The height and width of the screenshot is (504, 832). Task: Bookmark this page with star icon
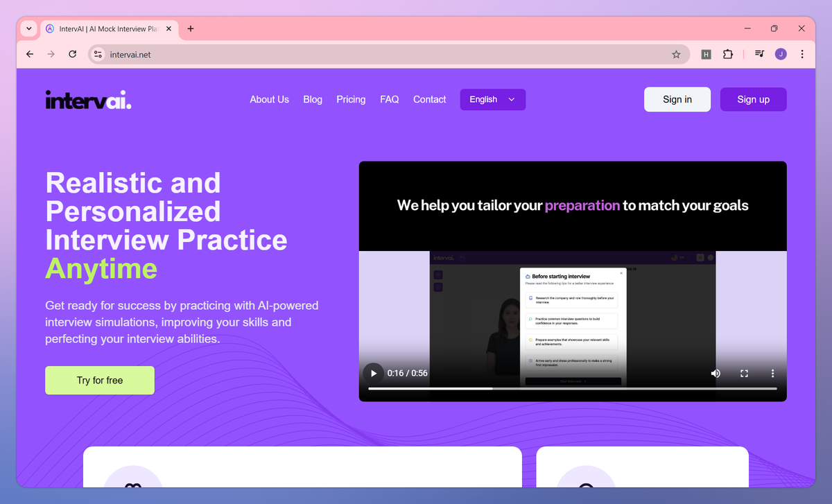pos(676,54)
